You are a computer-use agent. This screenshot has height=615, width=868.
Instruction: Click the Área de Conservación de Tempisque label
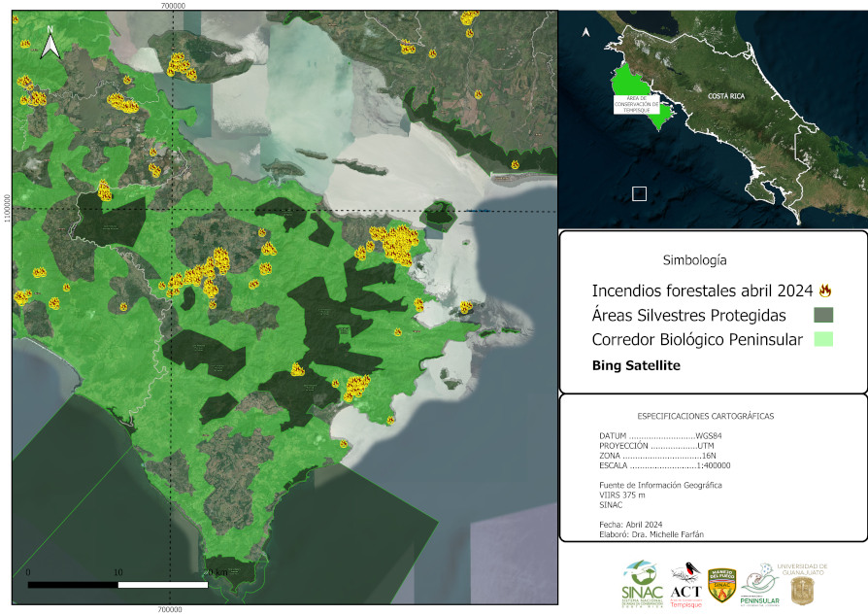point(635,104)
